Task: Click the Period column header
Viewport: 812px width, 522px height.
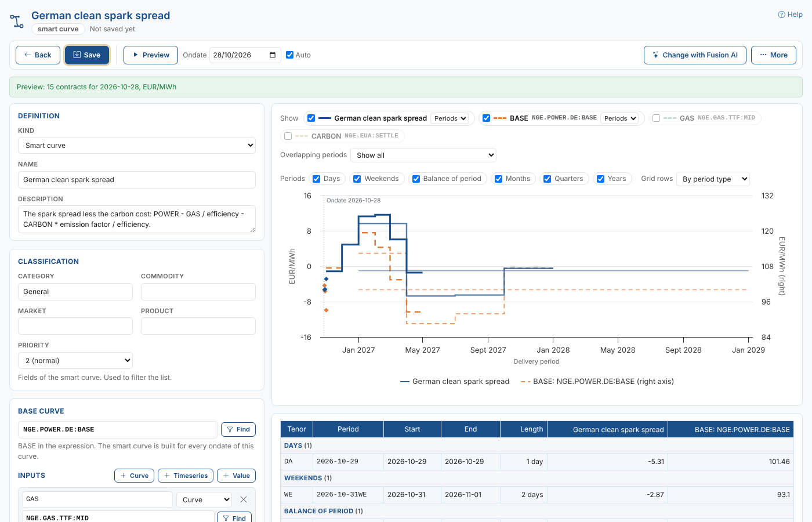Action: pyautogui.click(x=348, y=429)
